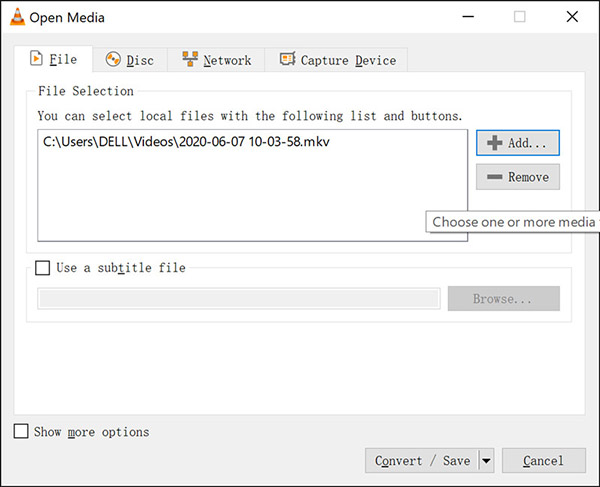Close the Open Media dialog
The image size is (600, 487).
(572, 16)
